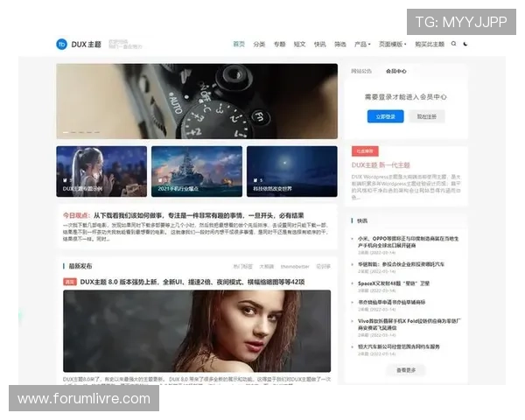Go to 分类 in the navigation bar
525x420 pixels.
(259, 44)
